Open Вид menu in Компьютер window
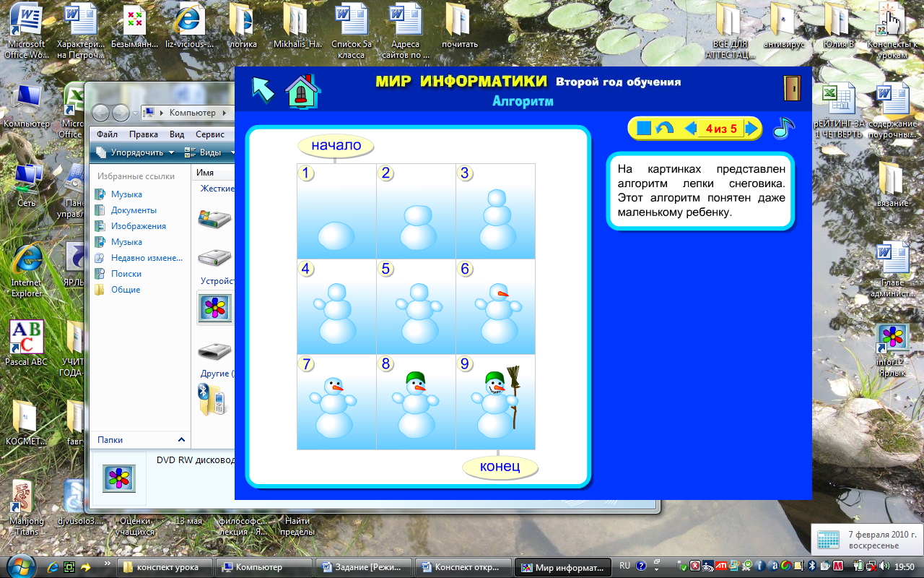Screen dimensions: 924x578 point(177,134)
